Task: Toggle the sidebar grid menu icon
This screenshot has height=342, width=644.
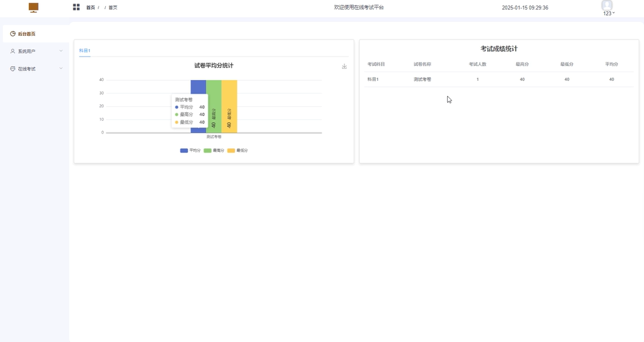Action: 77,7
